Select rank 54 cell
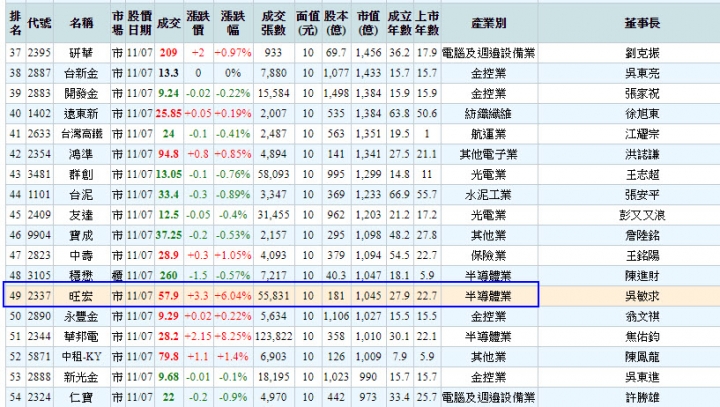Viewport: 720px width, 407px height. click(15, 397)
